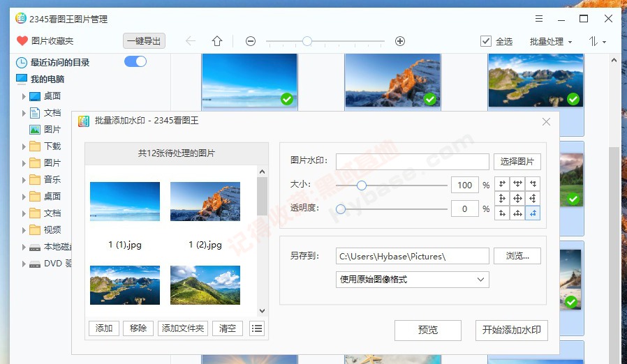Expand the 视频 folder tree node
The width and height of the screenshot is (627, 364).
[x=24, y=230]
